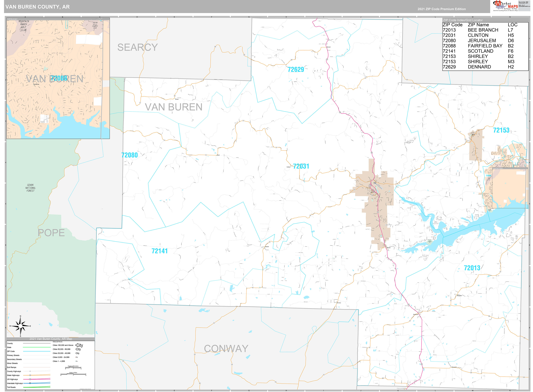
Task: Click the Interstate Highways shield symbol in legend
Action: coord(30,383)
